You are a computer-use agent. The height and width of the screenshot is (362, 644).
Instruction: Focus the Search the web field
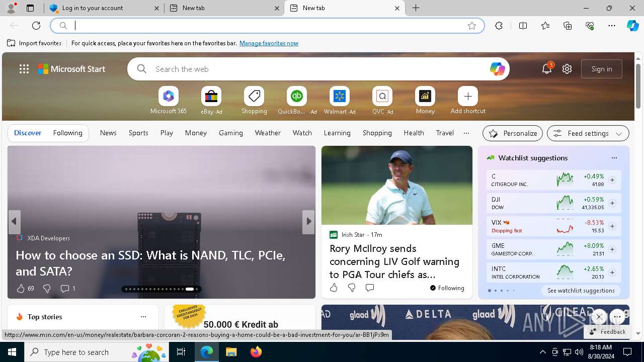pyautogui.click(x=318, y=69)
